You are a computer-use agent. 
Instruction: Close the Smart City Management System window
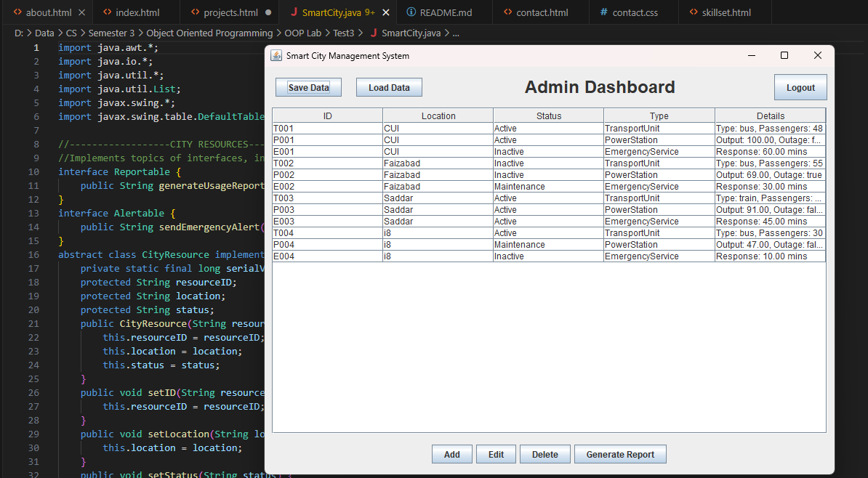[x=818, y=55]
